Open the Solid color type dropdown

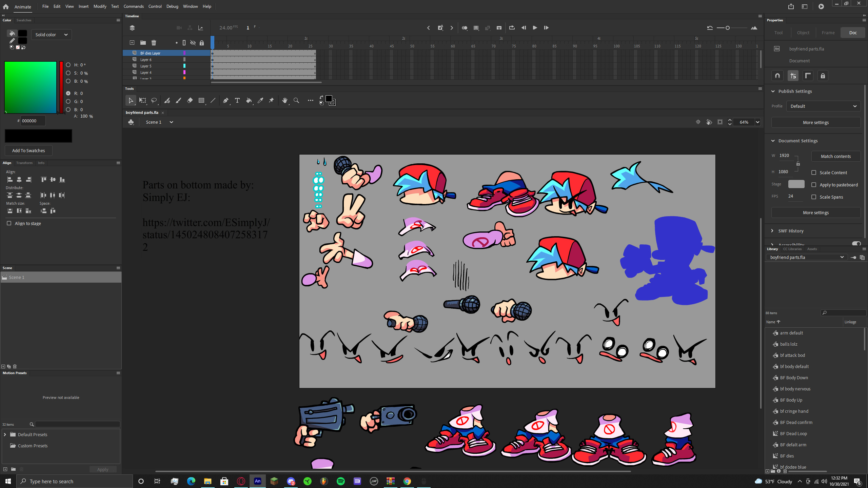[x=52, y=35]
